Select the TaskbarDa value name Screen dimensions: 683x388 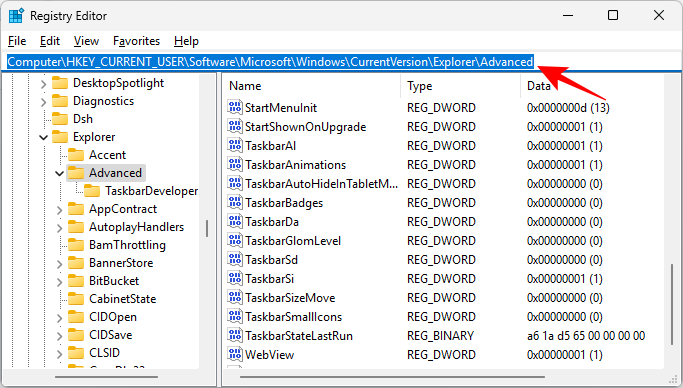coord(272,222)
